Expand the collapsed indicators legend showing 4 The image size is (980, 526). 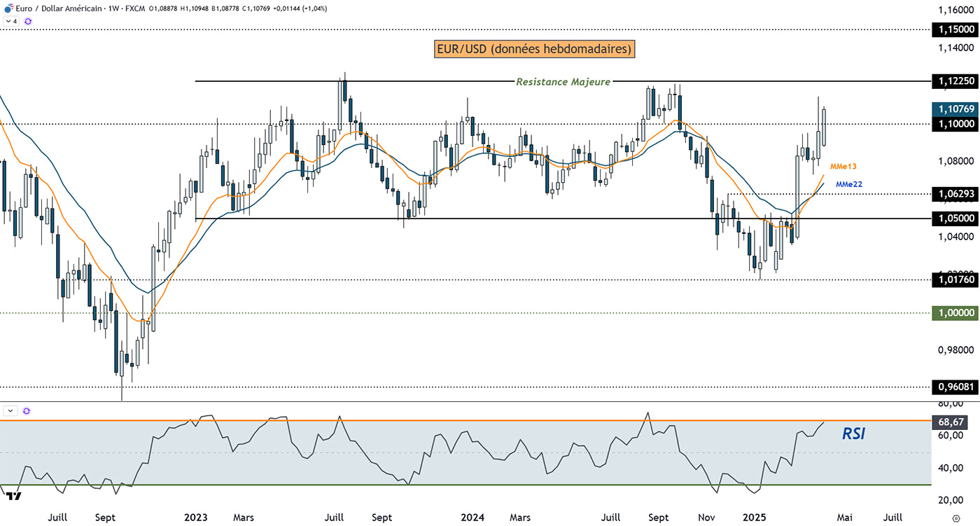tap(11, 22)
